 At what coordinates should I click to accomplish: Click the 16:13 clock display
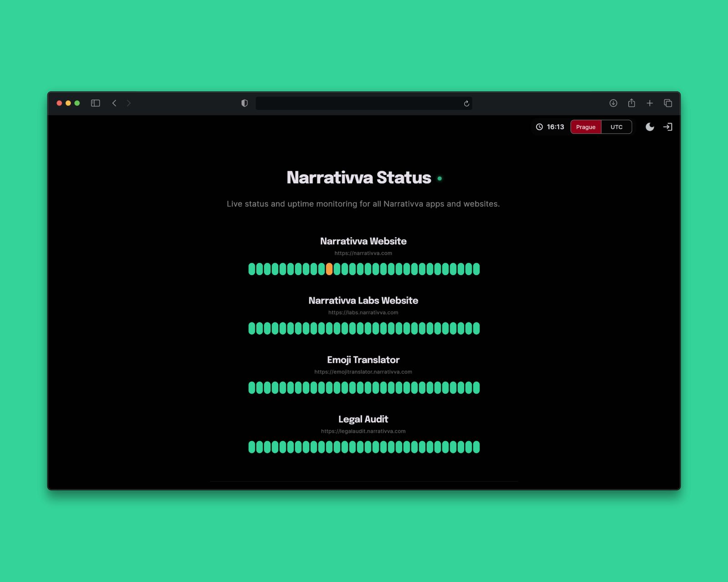click(550, 127)
